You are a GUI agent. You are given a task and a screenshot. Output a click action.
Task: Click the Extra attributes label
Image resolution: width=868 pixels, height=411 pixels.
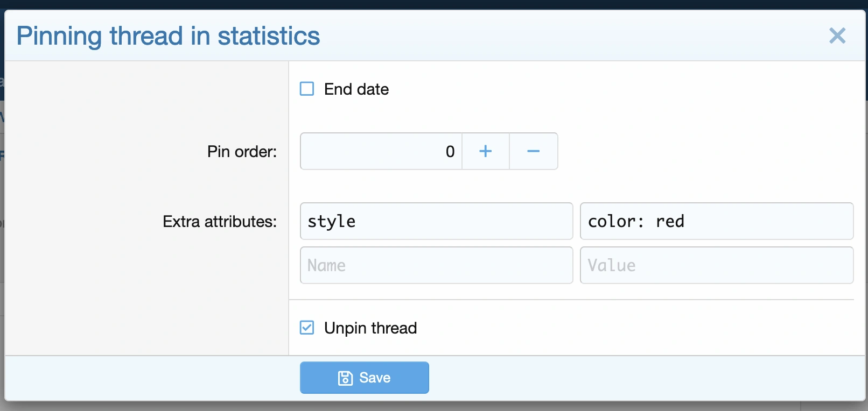point(220,222)
